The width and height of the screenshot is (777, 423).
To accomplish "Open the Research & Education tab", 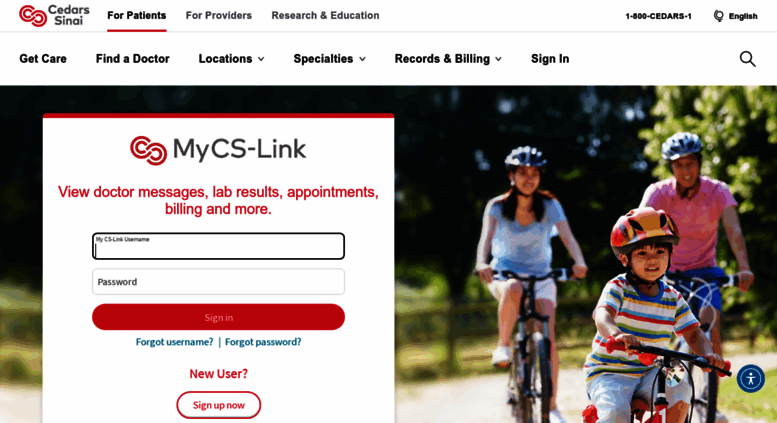I will [325, 15].
